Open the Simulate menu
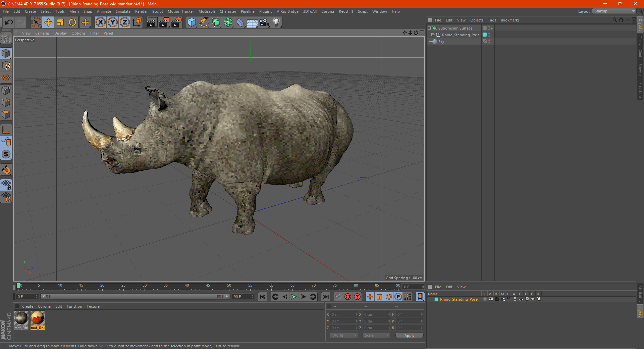 123,11
